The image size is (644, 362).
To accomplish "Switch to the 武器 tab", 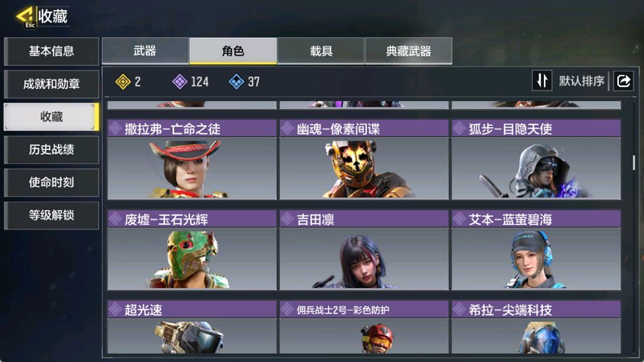I will (x=145, y=51).
